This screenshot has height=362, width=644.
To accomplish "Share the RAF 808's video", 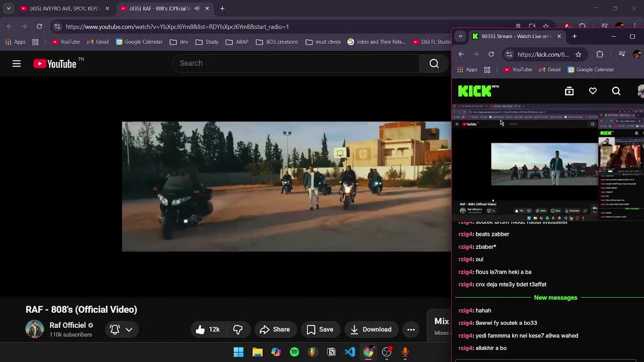I will pyautogui.click(x=275, y=329).
